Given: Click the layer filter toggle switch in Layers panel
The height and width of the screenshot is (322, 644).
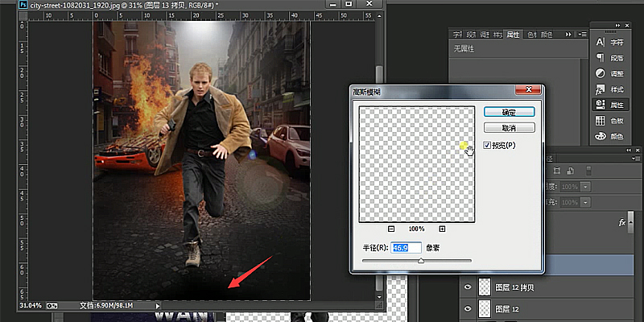Looking at the screenshot, I should (588, 171).
